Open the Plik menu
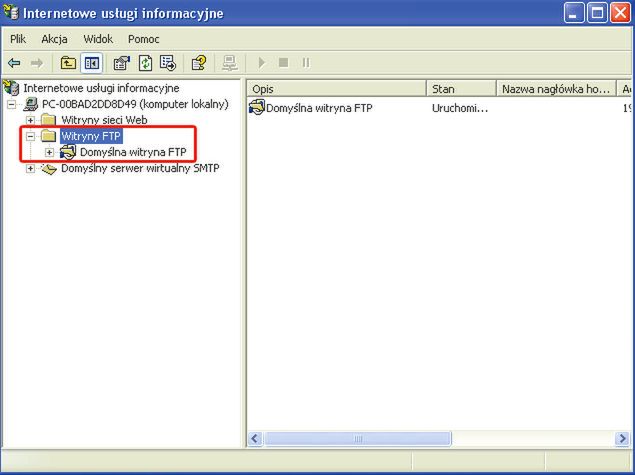 tap(18, 39)
